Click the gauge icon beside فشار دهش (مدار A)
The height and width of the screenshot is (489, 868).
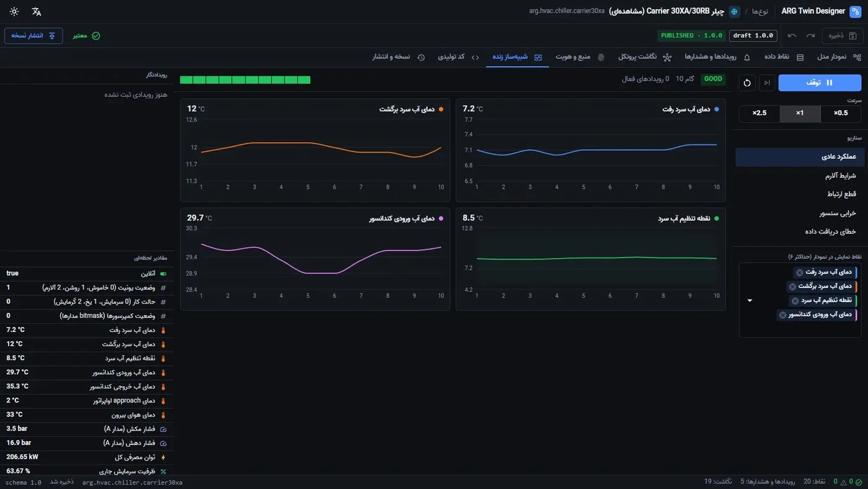coord(163,443)
